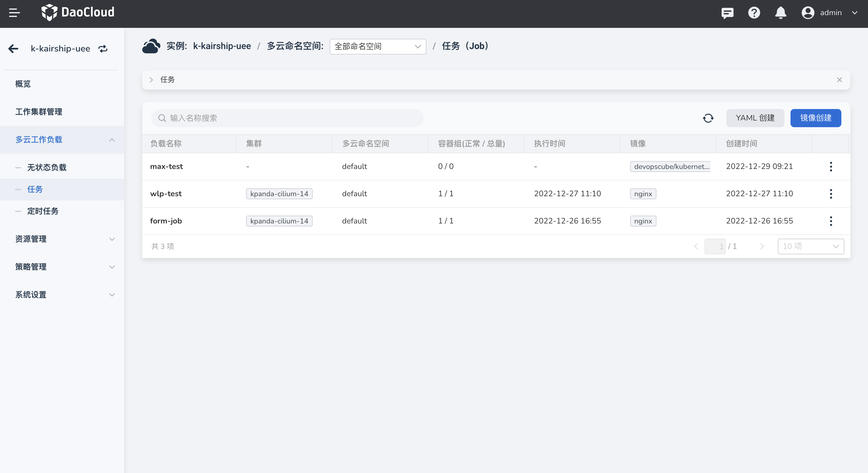Click the devopscube/kubernet... image tag
Screen dimensions: 868x473
pos(671,167)
